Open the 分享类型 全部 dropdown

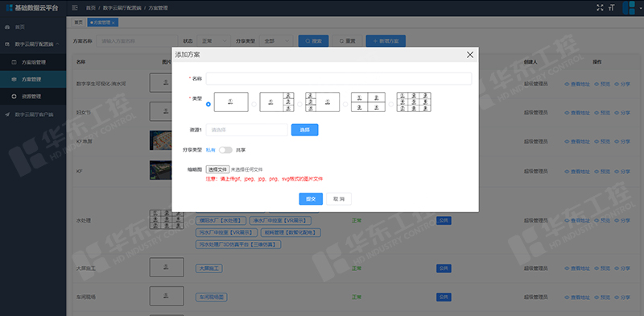coord(276,41)
